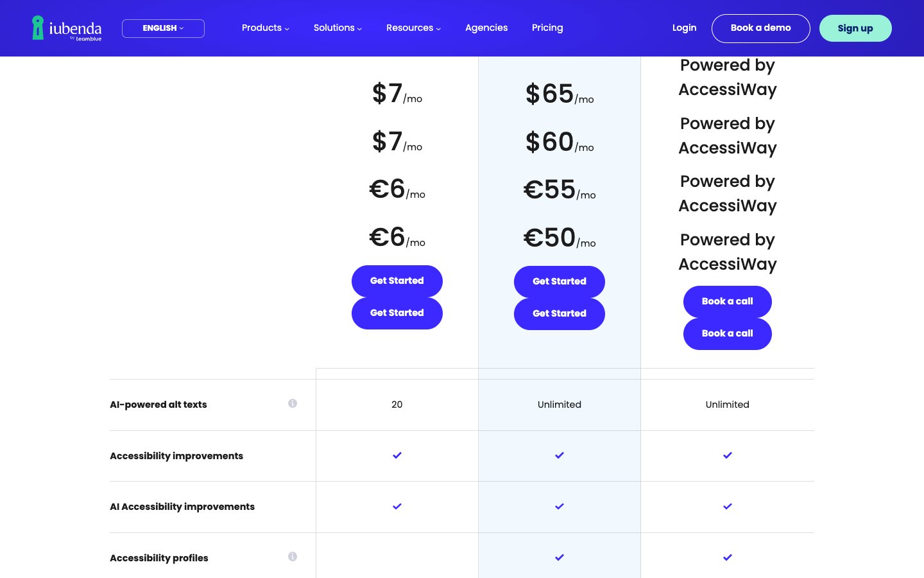Screen dimensions: 924x578
Task: Expand the Products menu
Action: pos(265,28)
